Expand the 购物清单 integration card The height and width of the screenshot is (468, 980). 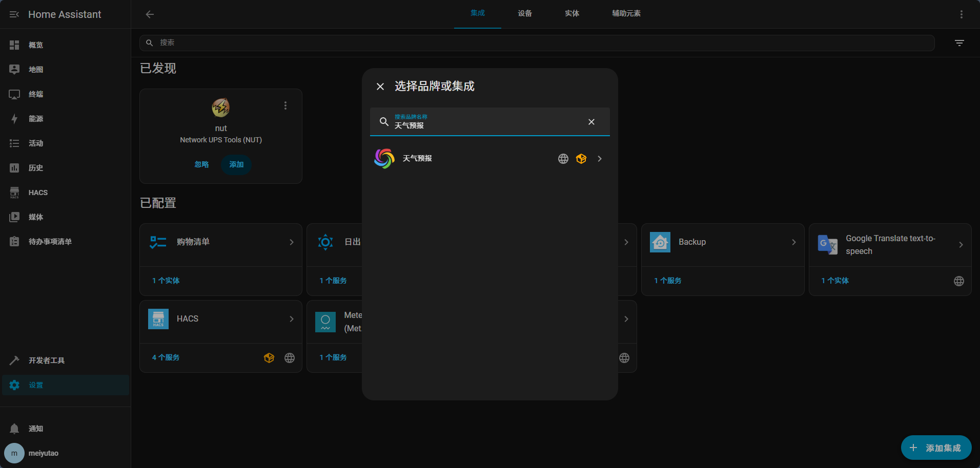pos(220,242)
